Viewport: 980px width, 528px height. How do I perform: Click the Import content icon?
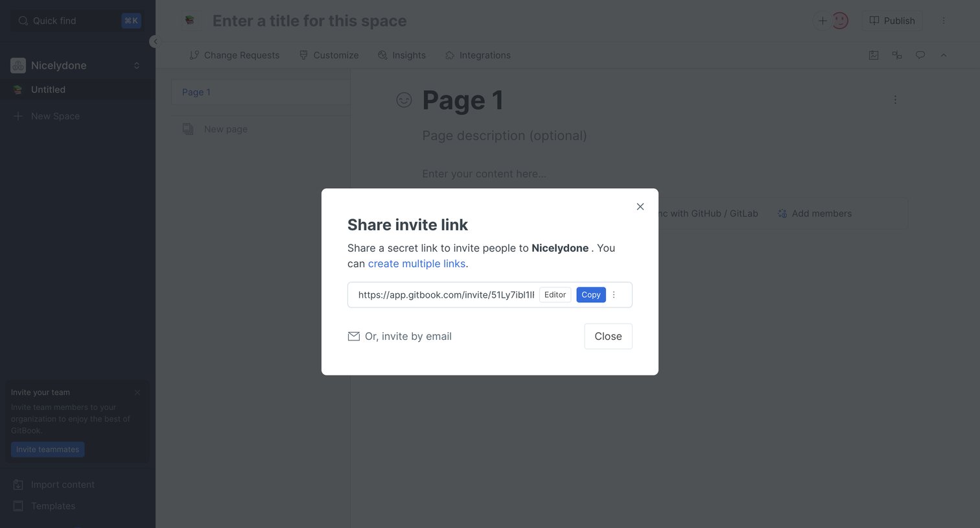tap(18, 485)
